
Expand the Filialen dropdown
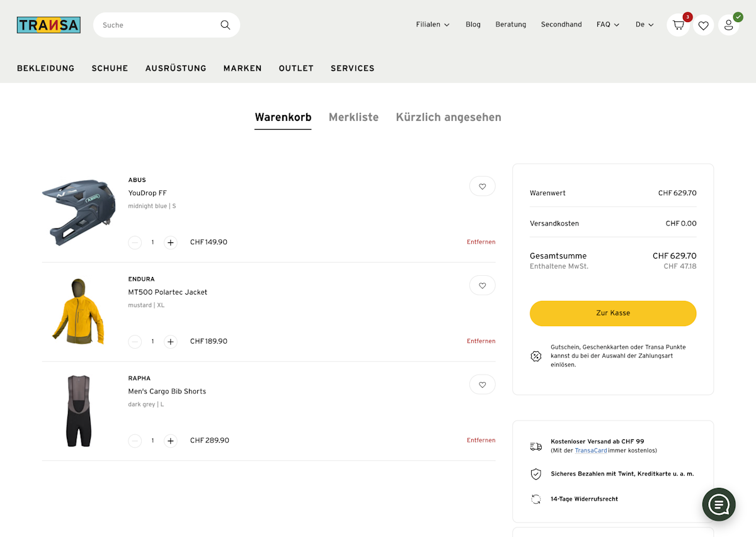pos(433,25)
